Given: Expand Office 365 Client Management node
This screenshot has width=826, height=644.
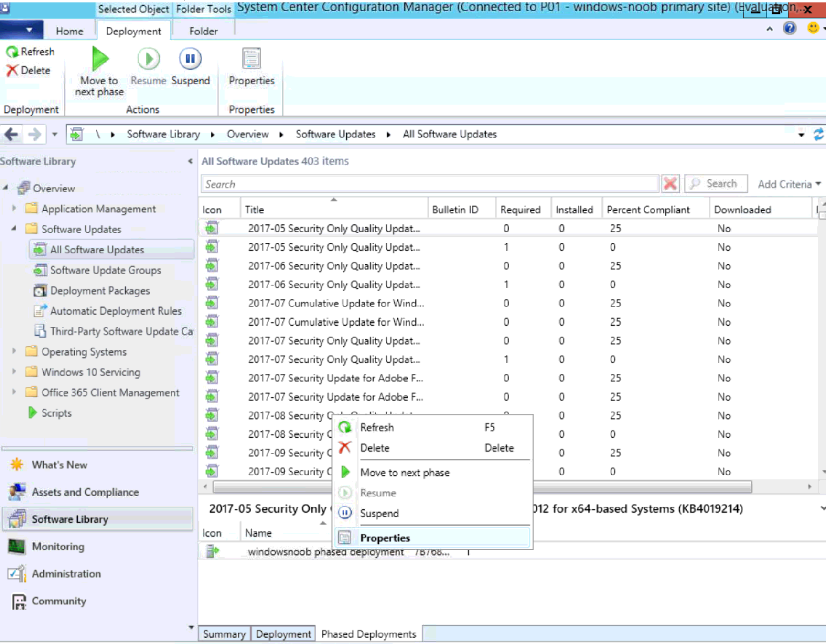Looking at the screenshot, I should (x=14, y=392).
